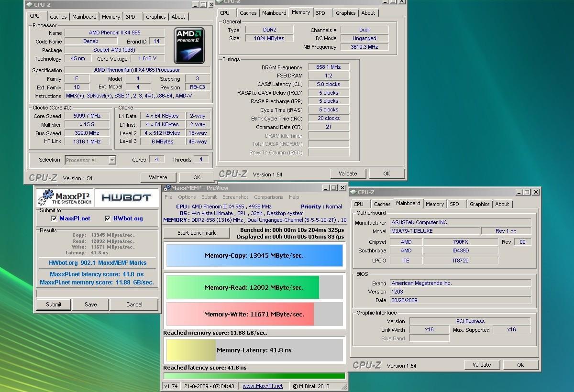This screenshot has width=574, height=392.
Task: Open the Help menu in MaxxMEM²
Action: (294, 197)
